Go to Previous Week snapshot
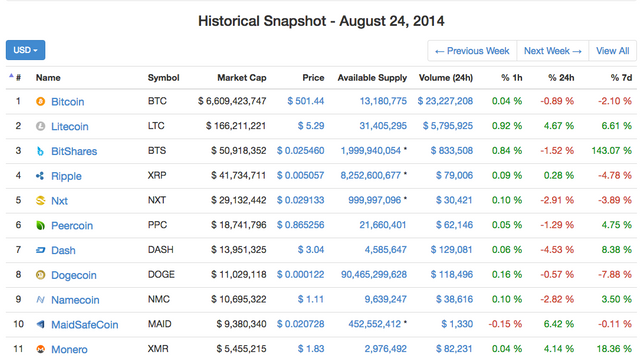 point(472,51)
